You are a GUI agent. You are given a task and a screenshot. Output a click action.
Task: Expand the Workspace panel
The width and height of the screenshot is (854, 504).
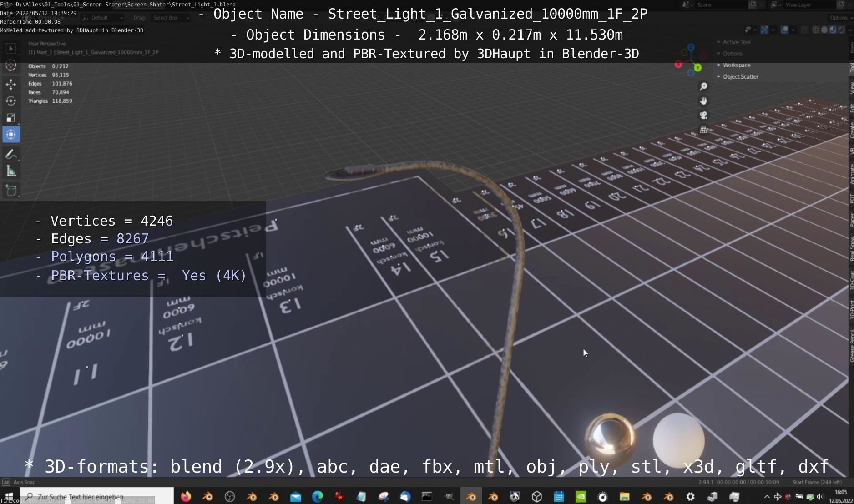(733, 65)
